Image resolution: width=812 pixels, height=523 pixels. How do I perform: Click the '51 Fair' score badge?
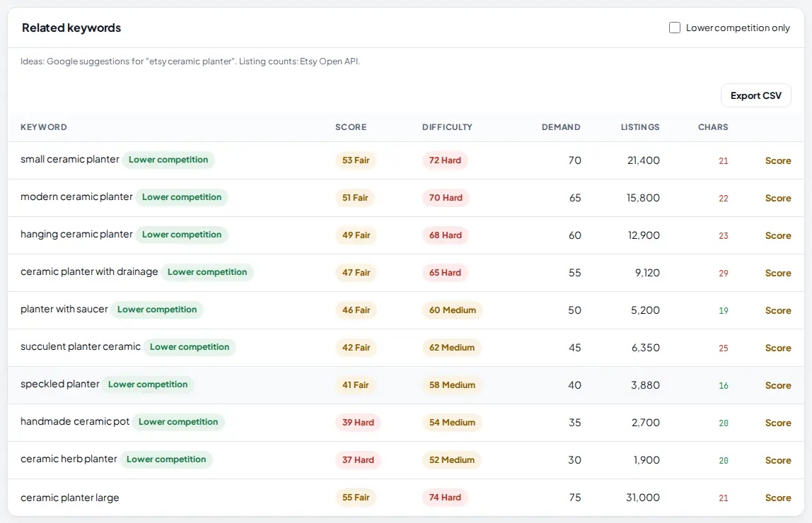(355, 198)
